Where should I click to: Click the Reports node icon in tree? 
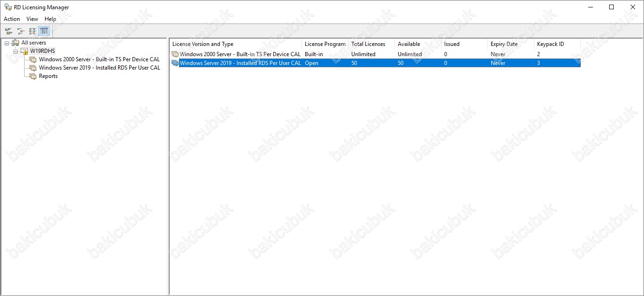33,76
